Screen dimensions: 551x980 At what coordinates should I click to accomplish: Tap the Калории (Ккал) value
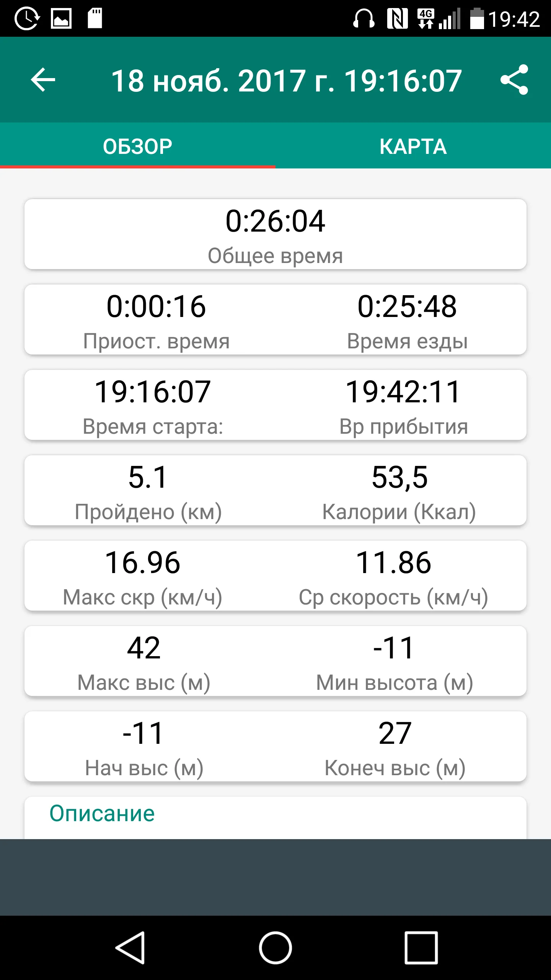tap(399, 478)
